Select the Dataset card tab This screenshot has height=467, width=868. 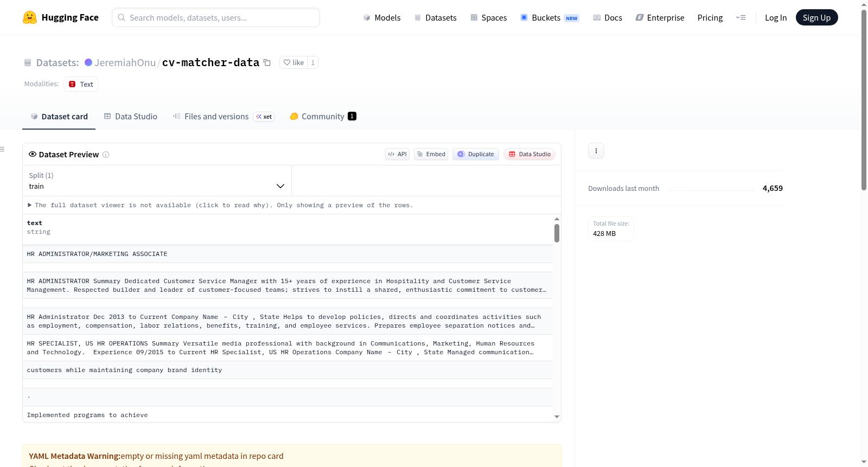pos(59,117)
